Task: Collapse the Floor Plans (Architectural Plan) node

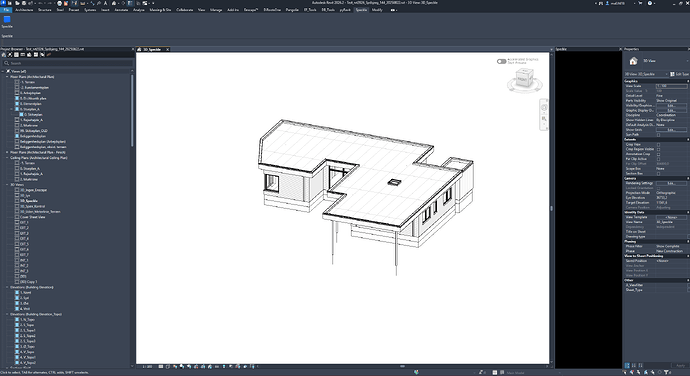Action: click(7, 77)
